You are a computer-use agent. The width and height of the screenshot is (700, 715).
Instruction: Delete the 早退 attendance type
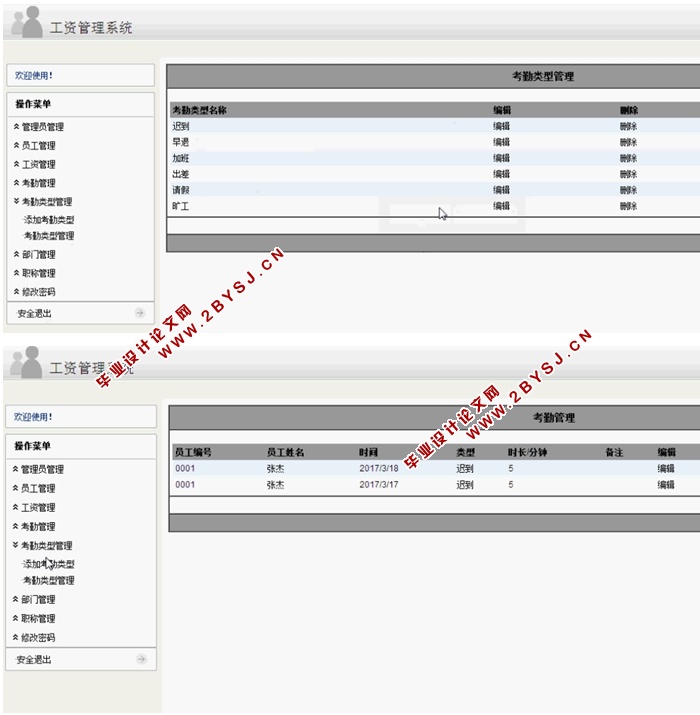pos(628,142)
